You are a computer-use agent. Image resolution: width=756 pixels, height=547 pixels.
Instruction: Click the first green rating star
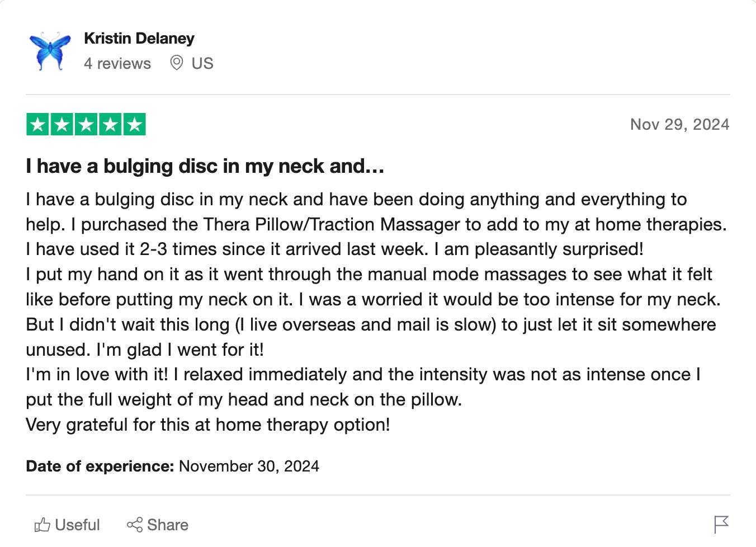coord(38,125)
